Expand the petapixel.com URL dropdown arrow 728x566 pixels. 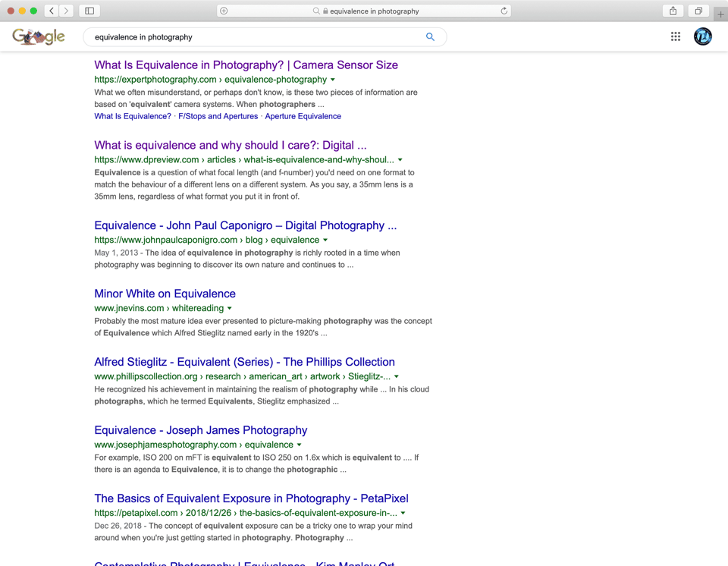(x=403, y=514)
